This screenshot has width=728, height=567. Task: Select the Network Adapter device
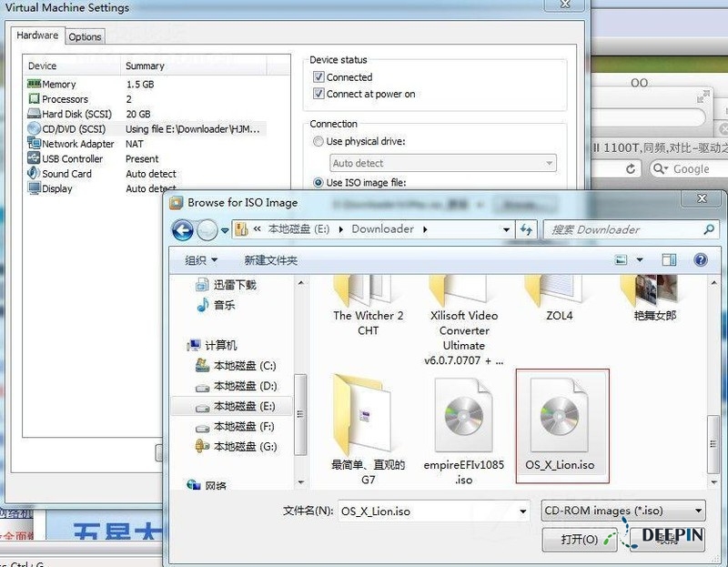tap(77, 144)
